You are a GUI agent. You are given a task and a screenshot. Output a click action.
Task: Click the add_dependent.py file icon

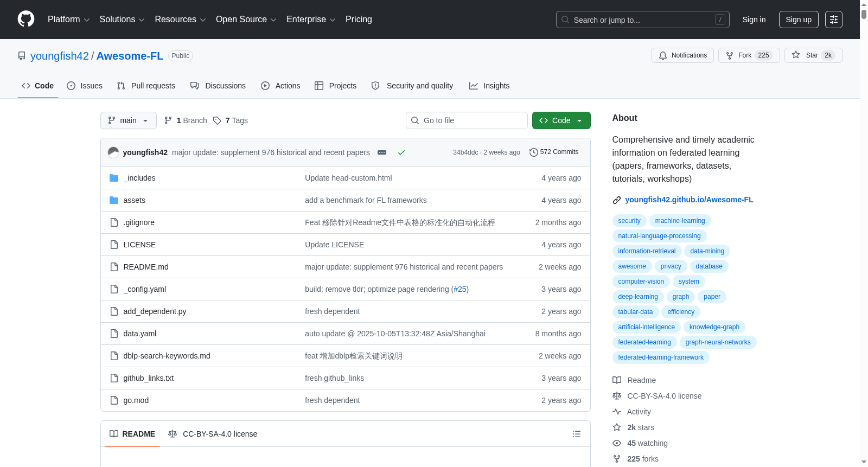114,311
